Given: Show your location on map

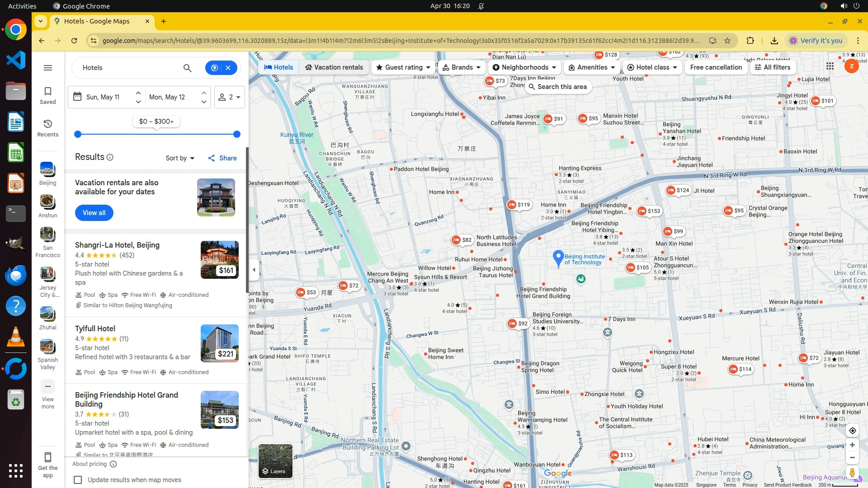Looking at the screenshot, I should [x=852, y=431].
